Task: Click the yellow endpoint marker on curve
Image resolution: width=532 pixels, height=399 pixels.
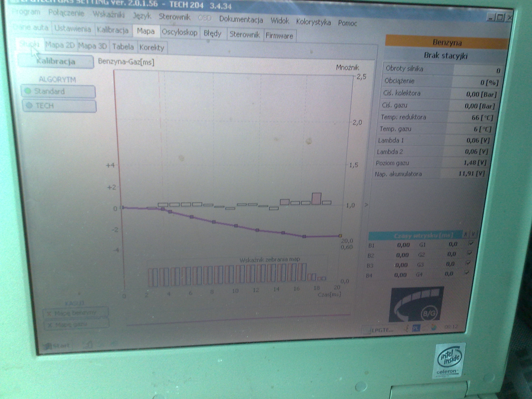Action: pos(340,236)
